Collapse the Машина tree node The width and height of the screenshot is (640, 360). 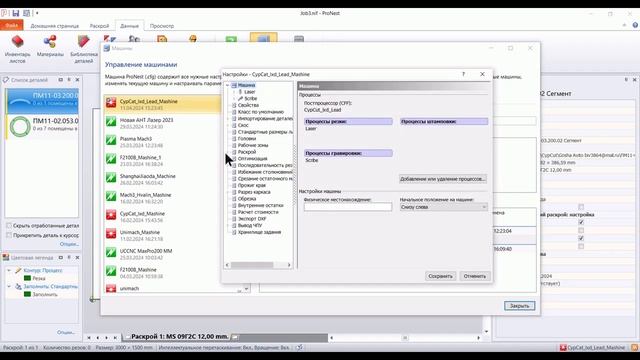point(228,85)
